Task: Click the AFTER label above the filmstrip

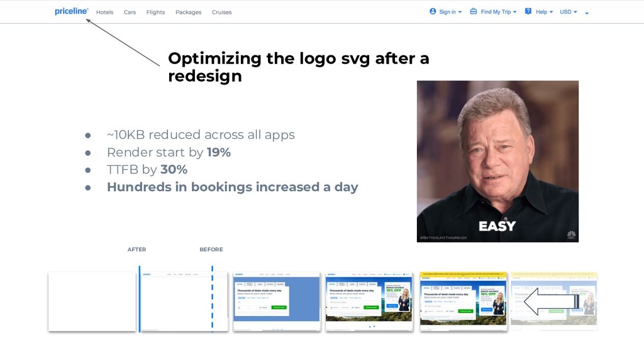Action: (x=136, y=250)
